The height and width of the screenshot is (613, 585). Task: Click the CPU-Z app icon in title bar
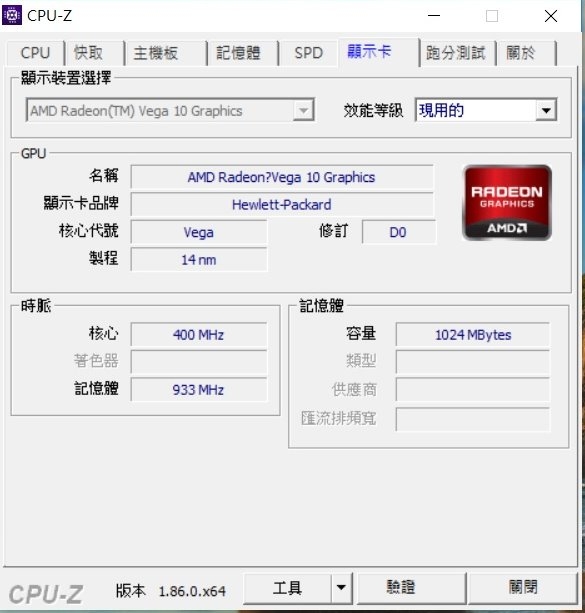[12, 15]
